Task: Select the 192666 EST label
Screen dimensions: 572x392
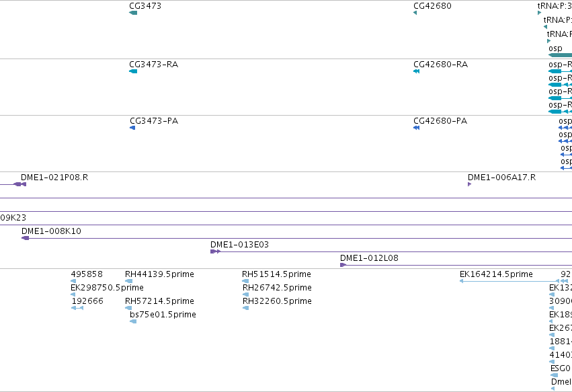Action: 87,301
